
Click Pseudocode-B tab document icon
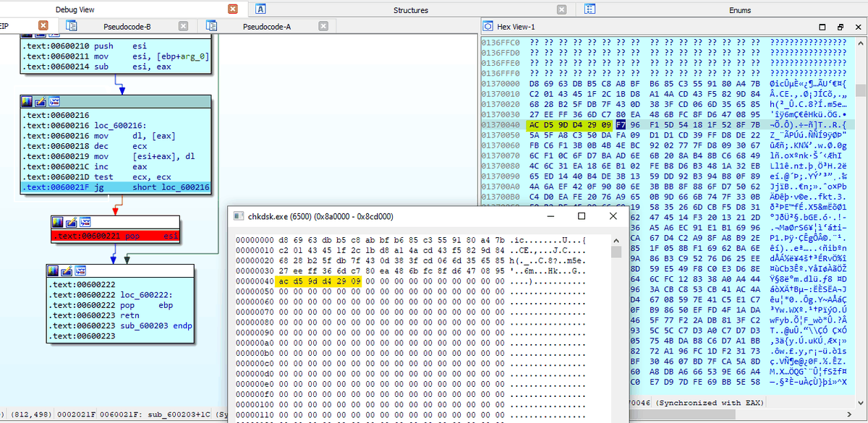tap(72, 26)
